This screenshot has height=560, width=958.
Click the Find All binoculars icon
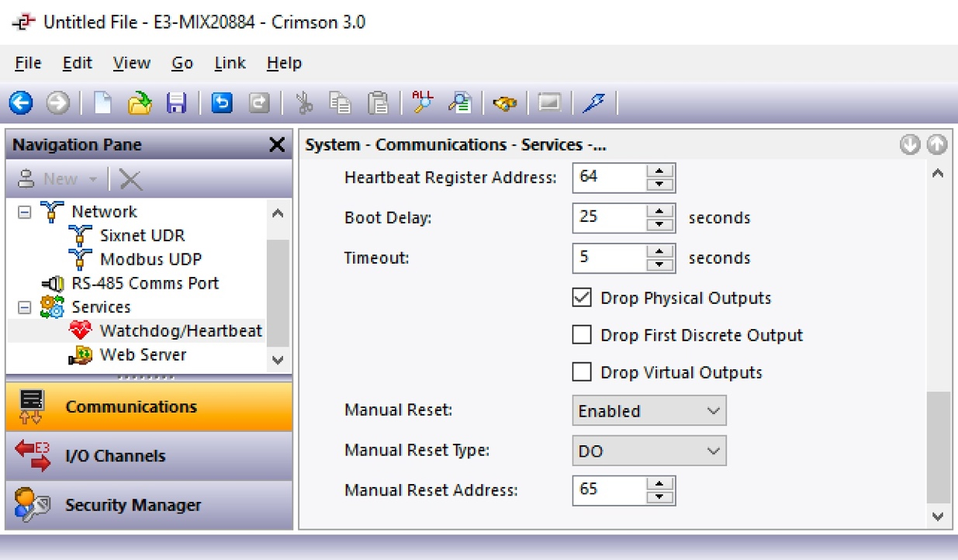tap(423, 102)
